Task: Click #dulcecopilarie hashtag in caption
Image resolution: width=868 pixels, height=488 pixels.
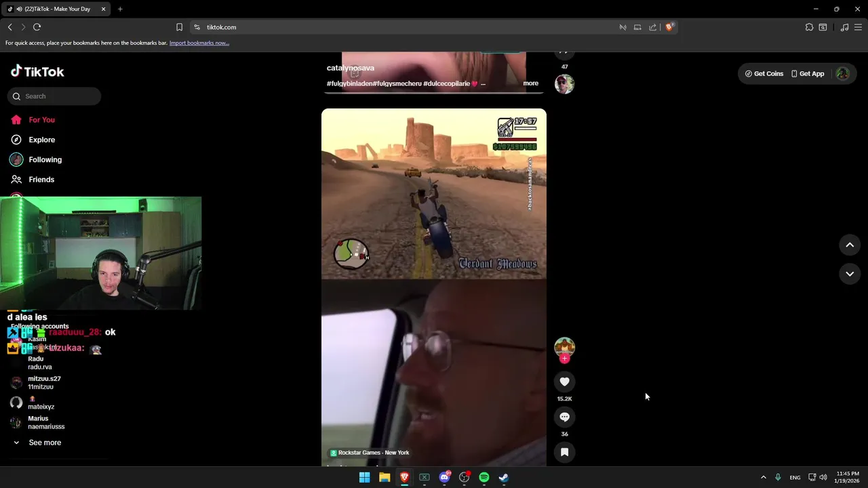Action: coord(450,83)
